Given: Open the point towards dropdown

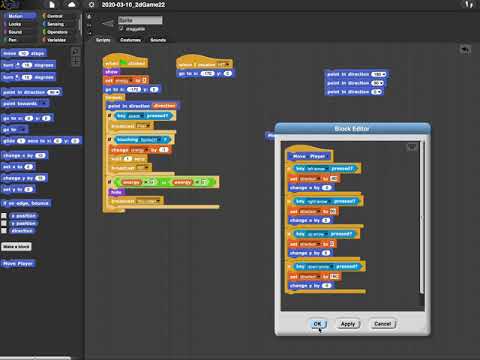Looking at the screenshot, I should [44, 104].
